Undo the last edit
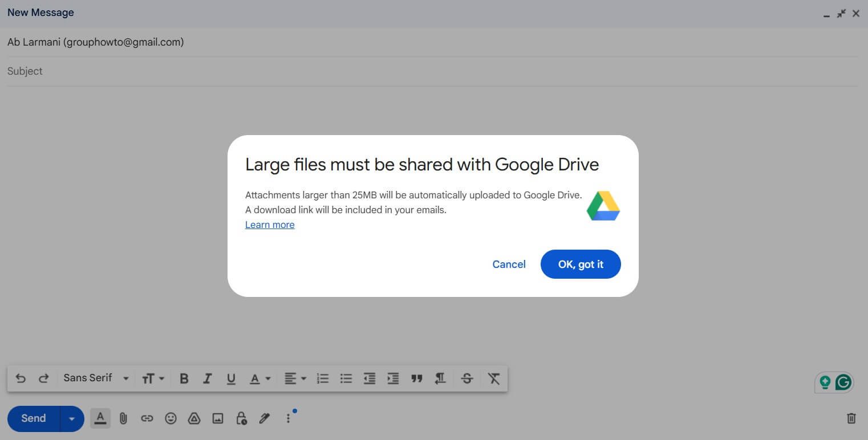Image resolution: width=868 pixels, height=440 pixels. coord(21,378)
